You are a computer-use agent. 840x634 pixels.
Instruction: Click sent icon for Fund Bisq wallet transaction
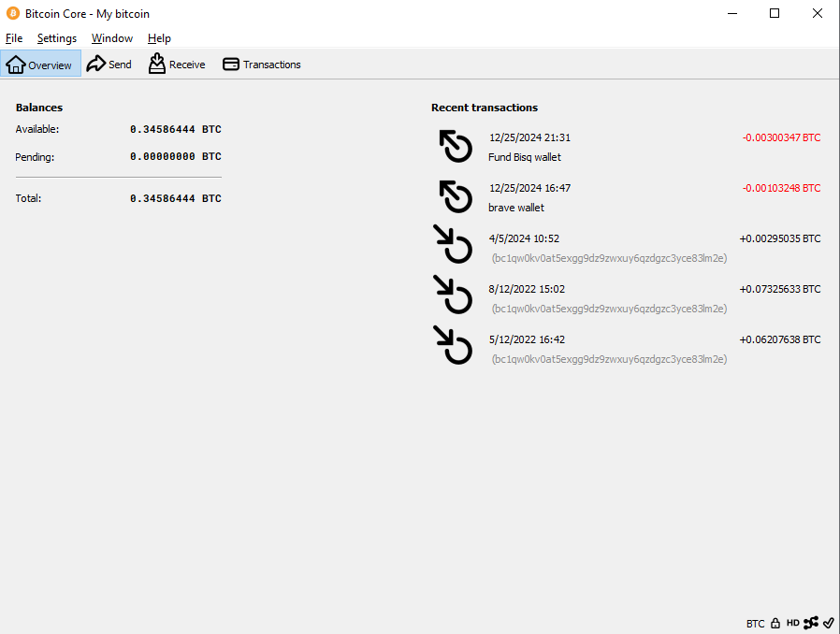pyautogui.click(x=456, y=146)
